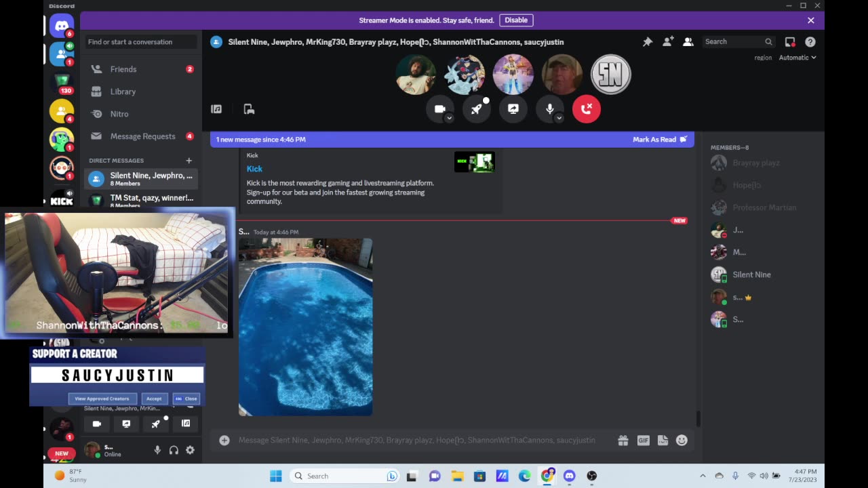Screen dimensions: 868x488
Task: Open camera options arrow in call controls
Action: coord(449,118)
